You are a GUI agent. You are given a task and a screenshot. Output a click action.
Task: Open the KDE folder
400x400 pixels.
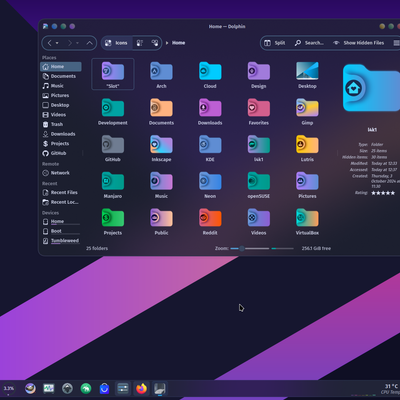tap(210, 148)
